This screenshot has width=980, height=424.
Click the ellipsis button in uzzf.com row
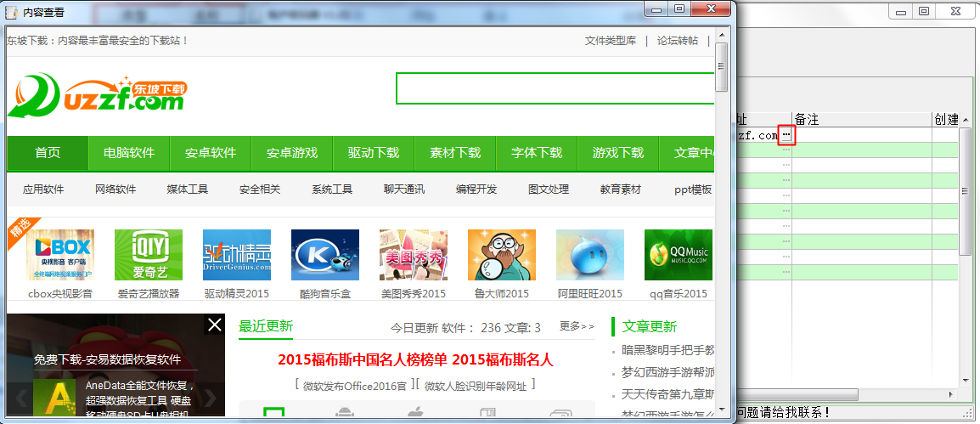786,135
